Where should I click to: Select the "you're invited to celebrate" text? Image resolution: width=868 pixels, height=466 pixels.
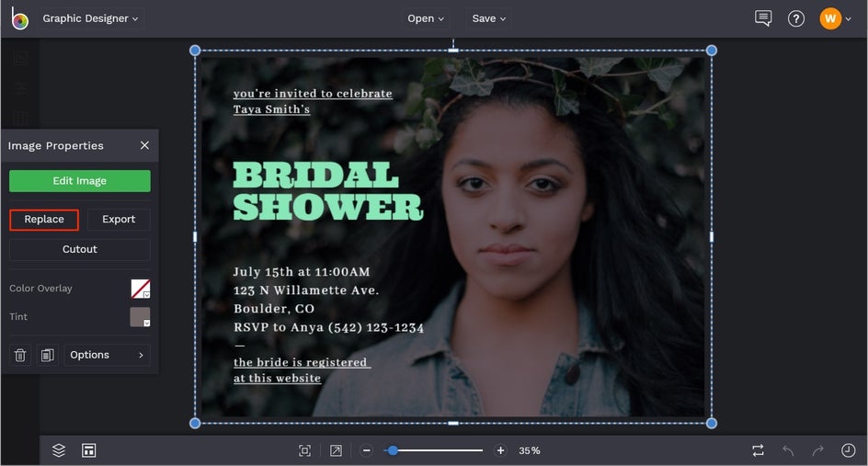pyautogui.click(x=313, y=94)
